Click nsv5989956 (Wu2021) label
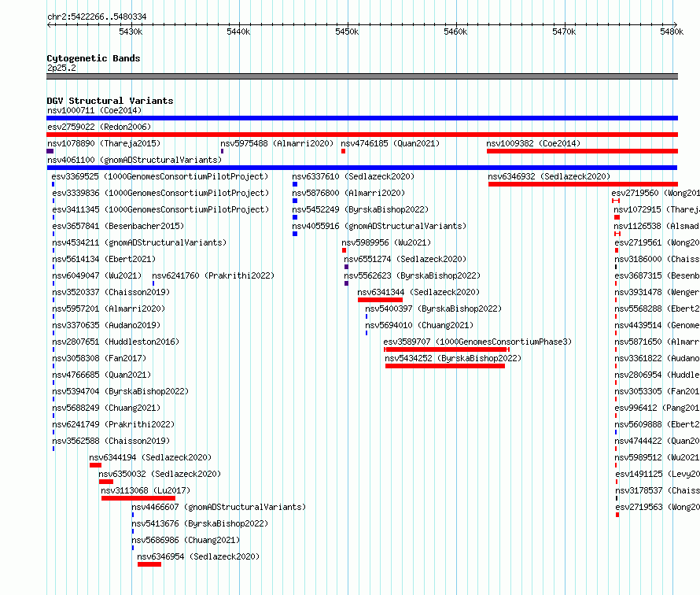700x595 pixels. [x=386, y=242]
